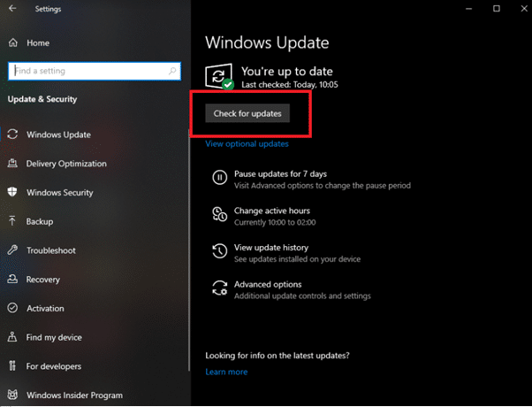Open View update history
Screen dimensions: 532x407
(x=271, y=248)
